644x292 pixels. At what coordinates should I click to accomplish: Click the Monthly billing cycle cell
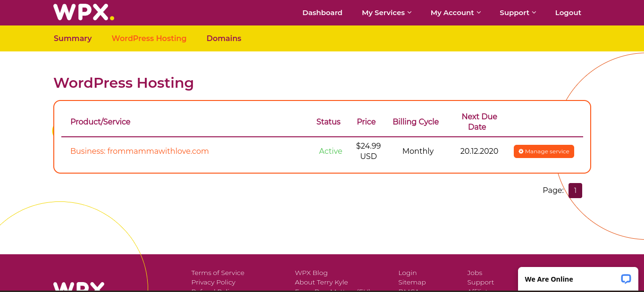418,151
